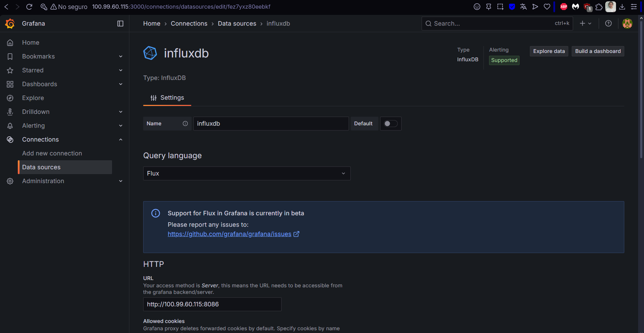This screenshot has width=644, height=333.
Task: Reload the page in browser
Action: click(29, 7)
